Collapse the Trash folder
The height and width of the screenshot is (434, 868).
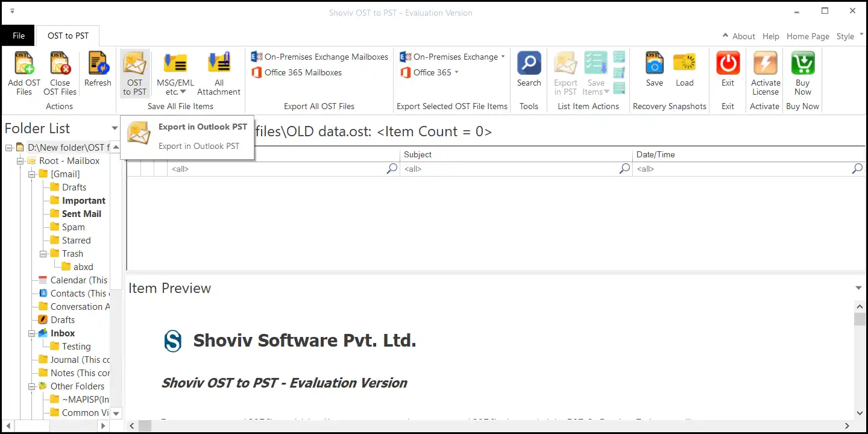click(x=43, y=254)
